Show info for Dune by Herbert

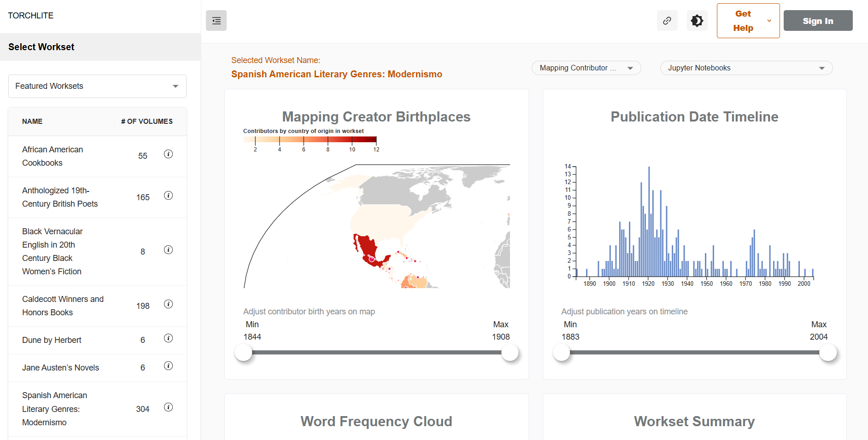pos(169,338)
